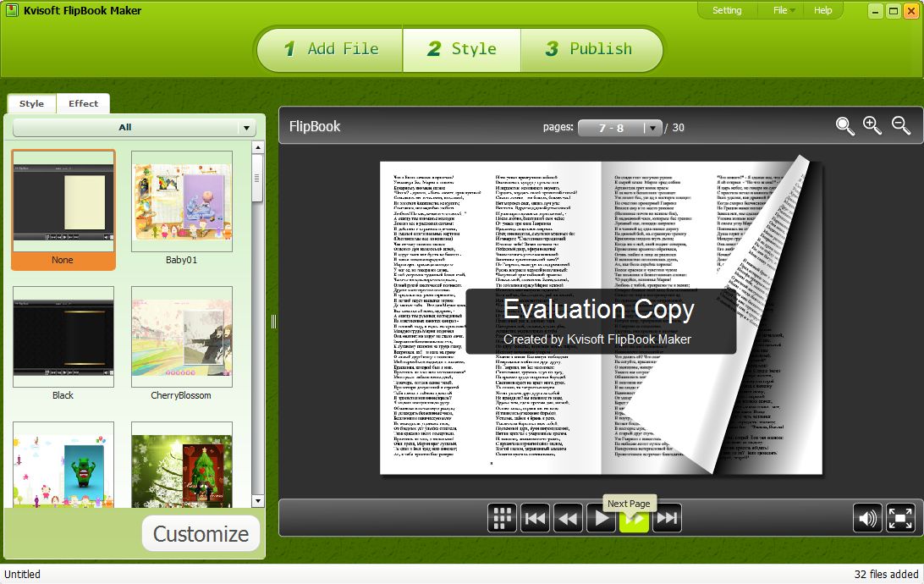Jump to the first page
Image resolution: width=924 pixels, height=584 pixels.
coord(535,518)
